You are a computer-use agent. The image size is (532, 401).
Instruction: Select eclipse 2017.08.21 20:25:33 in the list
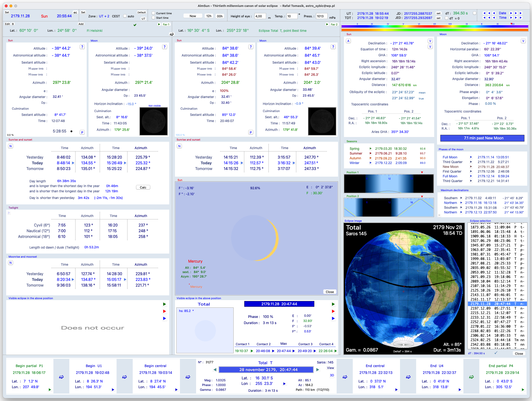(x=497, y=263)
